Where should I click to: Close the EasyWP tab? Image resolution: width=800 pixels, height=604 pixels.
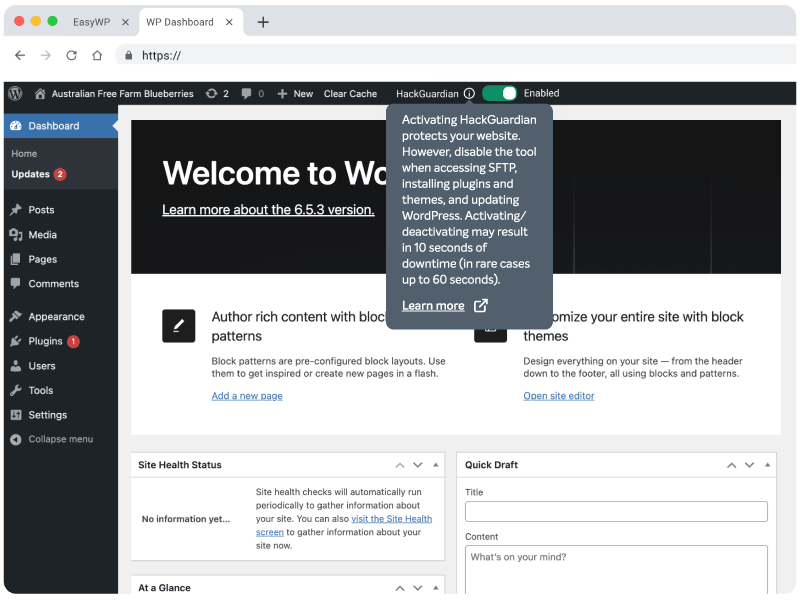click(126, 22)
